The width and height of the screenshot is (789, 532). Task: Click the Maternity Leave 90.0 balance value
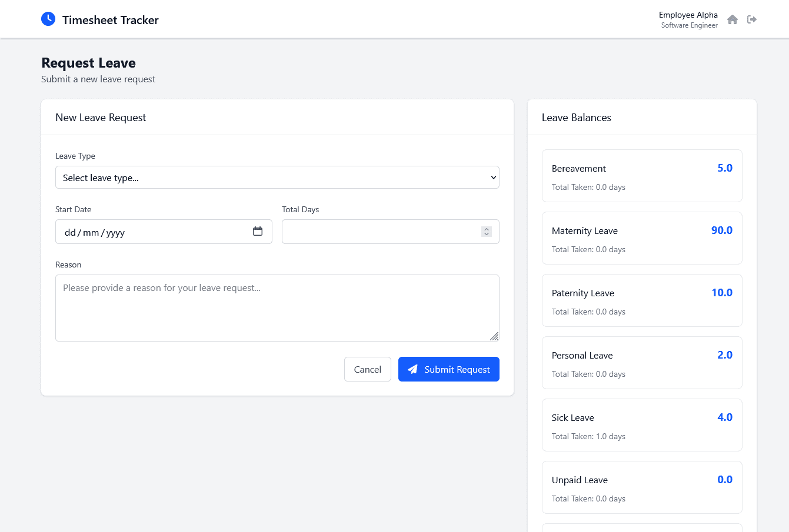pyautogui.click(x=722, y=230)
